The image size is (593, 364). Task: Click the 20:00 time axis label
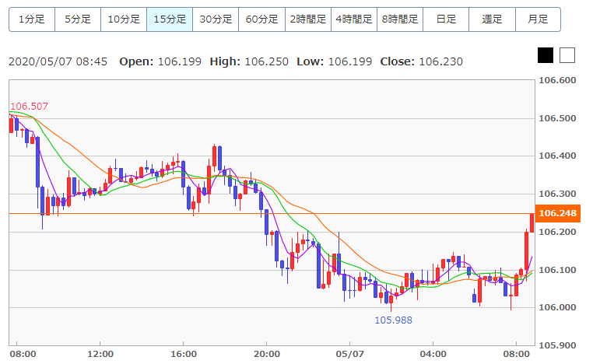[267, 354]
